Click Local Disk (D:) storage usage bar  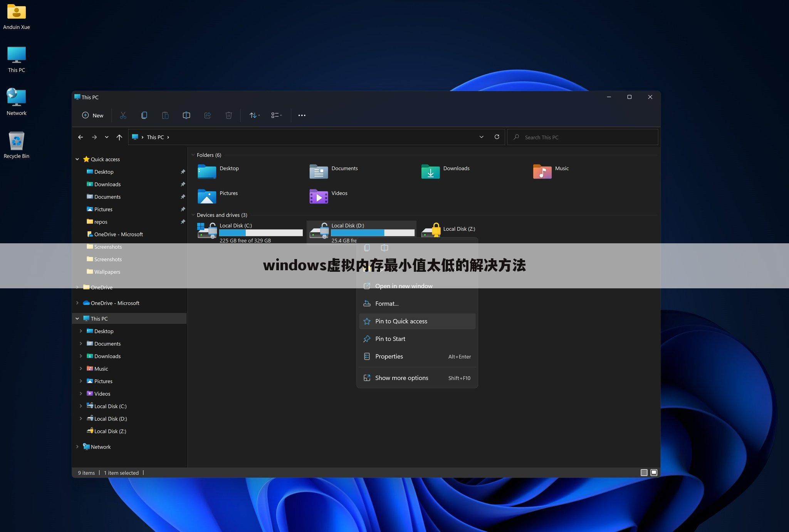point(373,233)
